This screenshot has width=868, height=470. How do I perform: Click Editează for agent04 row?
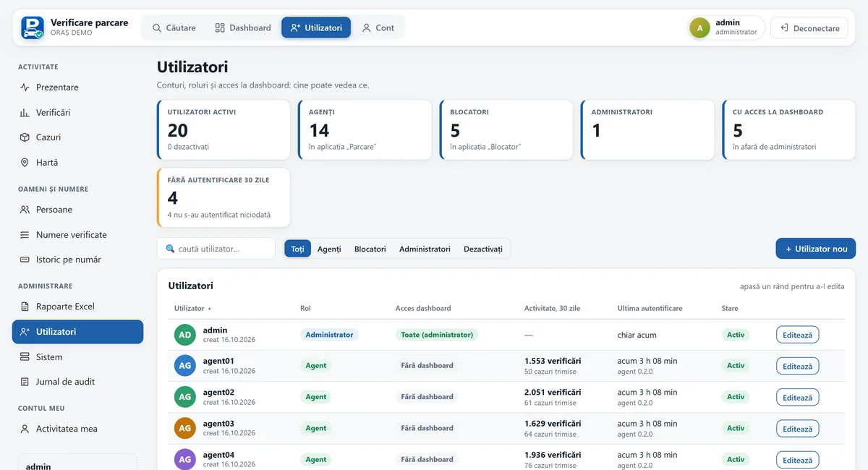click(798, 459)
